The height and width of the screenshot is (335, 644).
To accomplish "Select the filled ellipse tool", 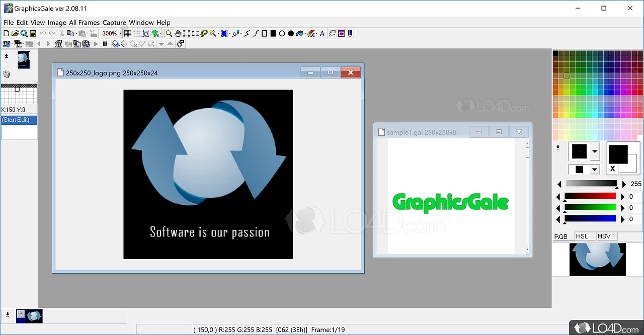I will pyautogui.click(x=291, y=34).
